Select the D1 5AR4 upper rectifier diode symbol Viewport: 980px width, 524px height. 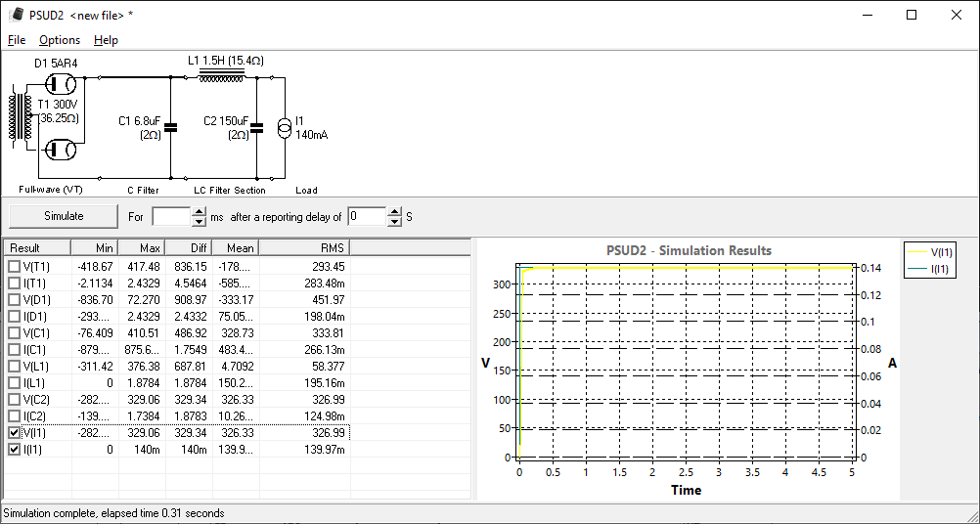[x=62, y=84]
